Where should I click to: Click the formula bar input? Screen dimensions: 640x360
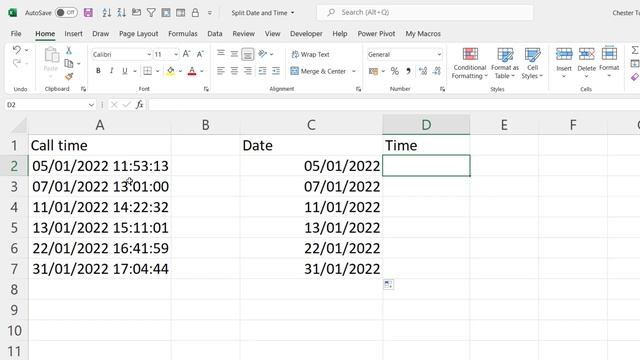pyautogui.click(x=394, y=105)
